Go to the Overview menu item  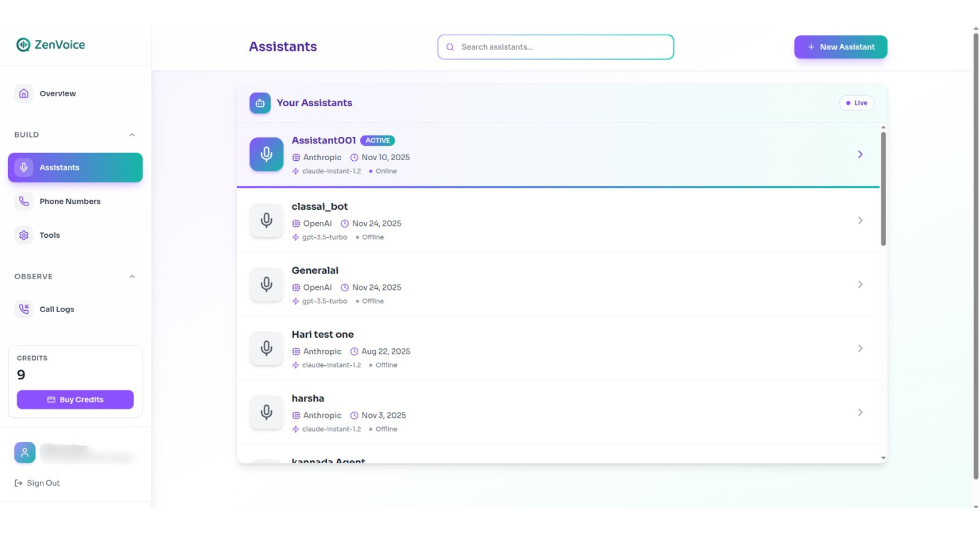[x=58, y=94]
